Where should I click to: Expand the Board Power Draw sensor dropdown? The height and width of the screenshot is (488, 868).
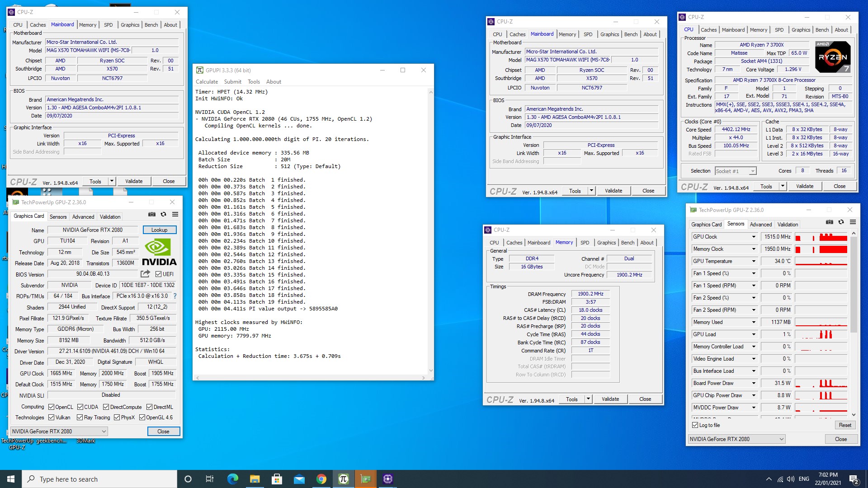tap(754, 383)
